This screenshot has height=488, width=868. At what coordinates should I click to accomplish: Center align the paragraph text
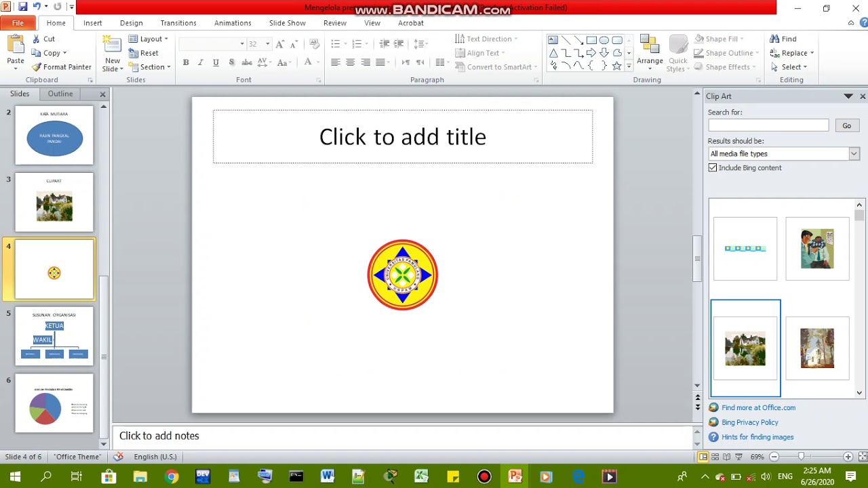pos(351,62)
